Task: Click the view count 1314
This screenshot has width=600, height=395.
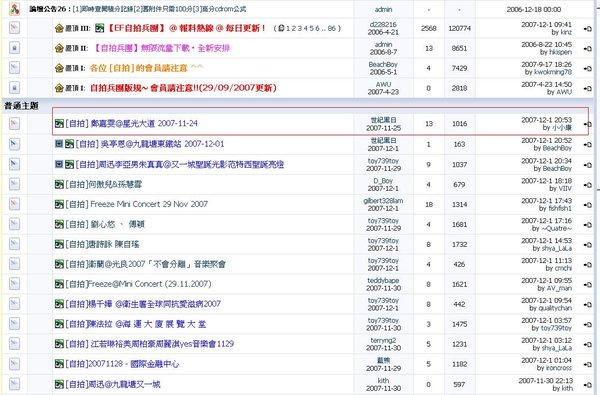Action: coord(460,204)
